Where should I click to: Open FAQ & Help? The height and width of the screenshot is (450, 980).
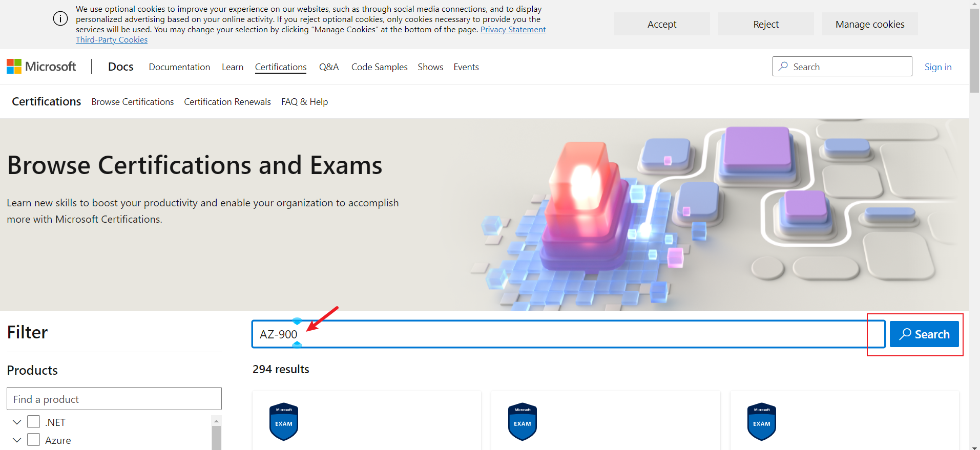(304, 102)
